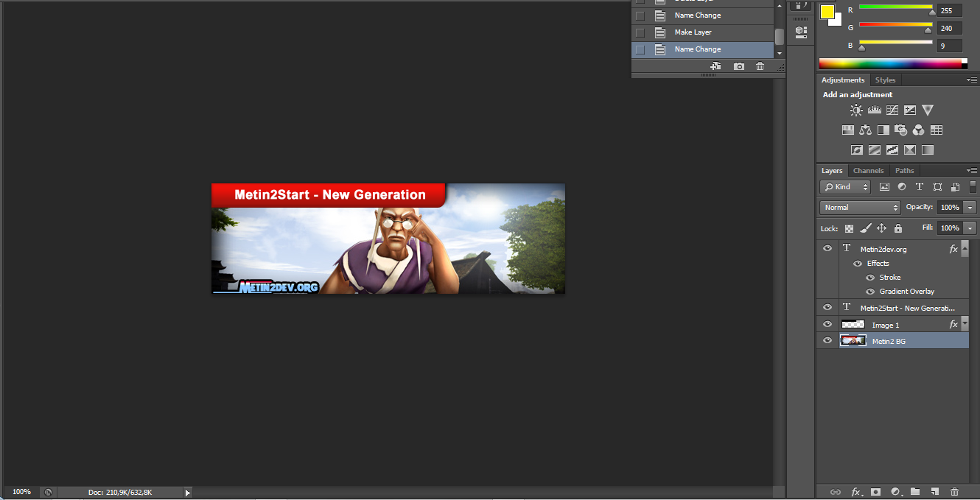Add a Channel Mixer adjustment
The height and width of the screenshot is (500, 980).
[x=918, y=130]
